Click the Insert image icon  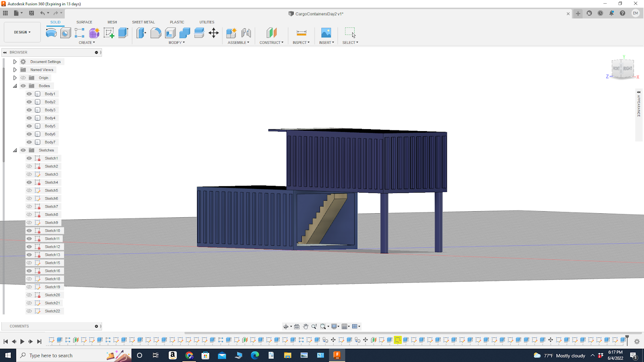[326, 33]
